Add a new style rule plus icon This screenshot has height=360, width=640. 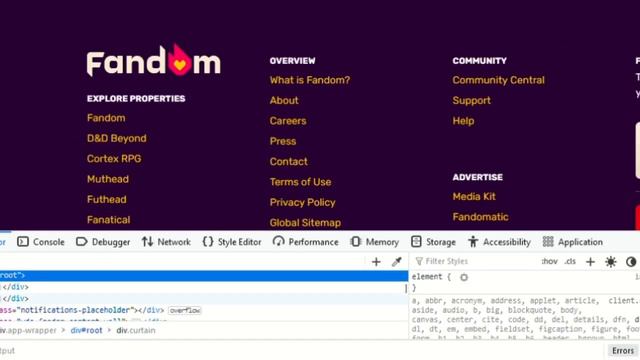[590, 262]
